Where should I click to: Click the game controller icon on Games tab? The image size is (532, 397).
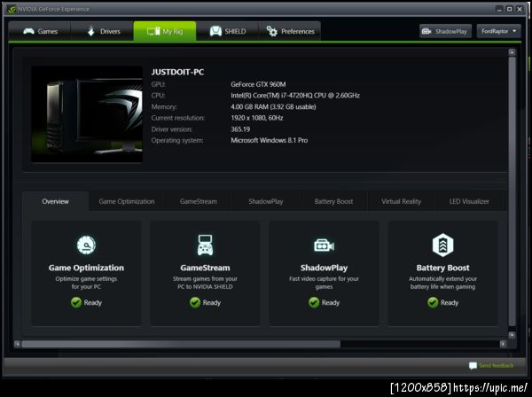point(28,32)
